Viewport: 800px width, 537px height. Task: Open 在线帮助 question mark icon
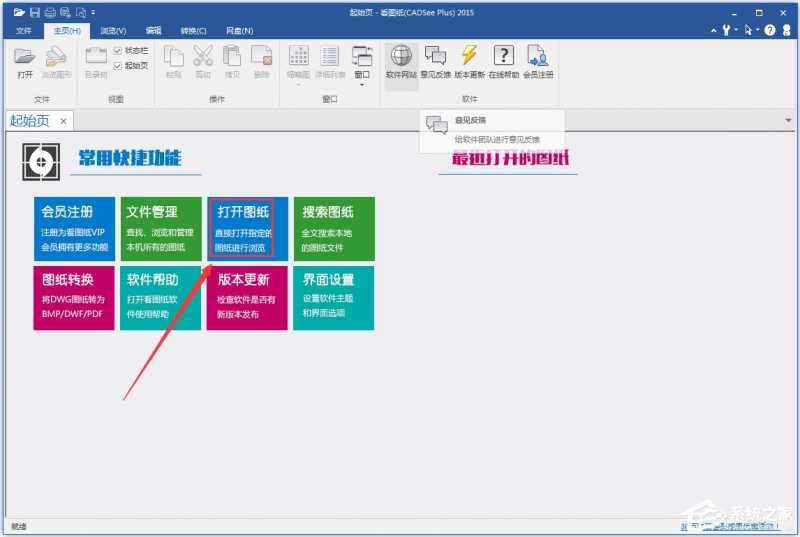pyautogui.click(x=504, y=58)
